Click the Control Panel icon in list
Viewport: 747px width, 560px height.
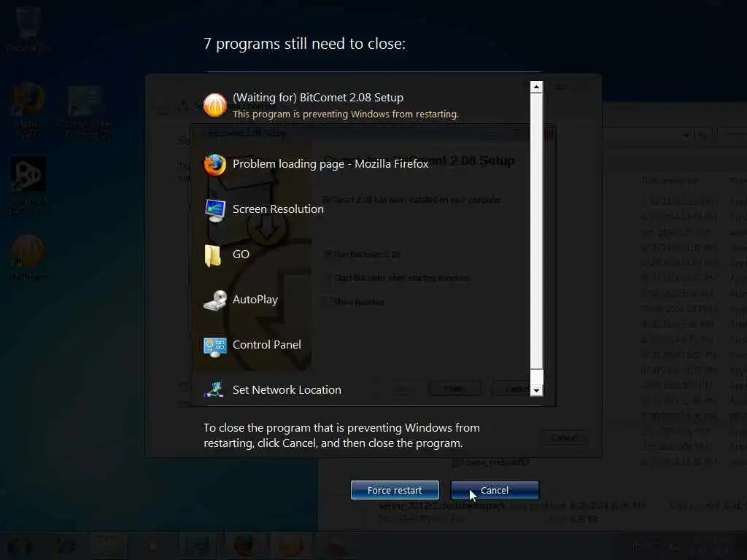215,346
